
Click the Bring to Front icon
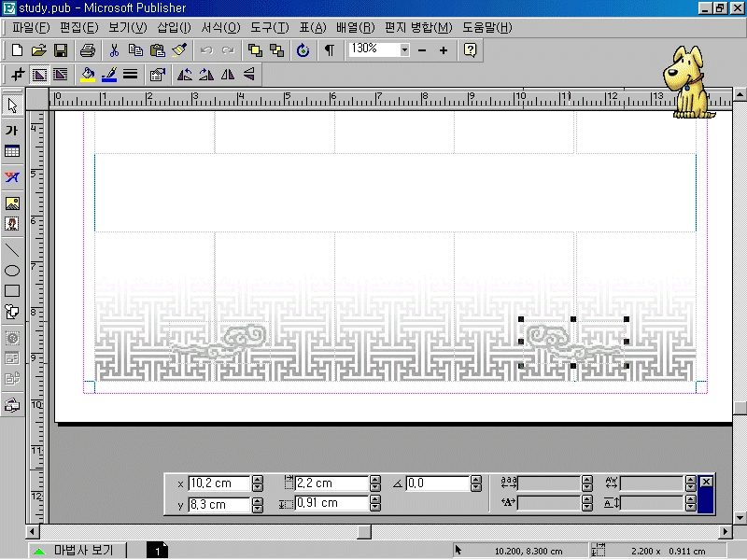click(255, 50)
